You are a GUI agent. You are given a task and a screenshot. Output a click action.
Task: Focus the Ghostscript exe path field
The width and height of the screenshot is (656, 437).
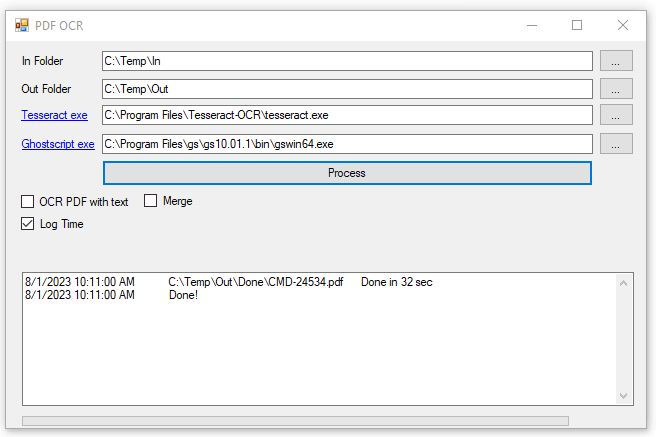347,144
